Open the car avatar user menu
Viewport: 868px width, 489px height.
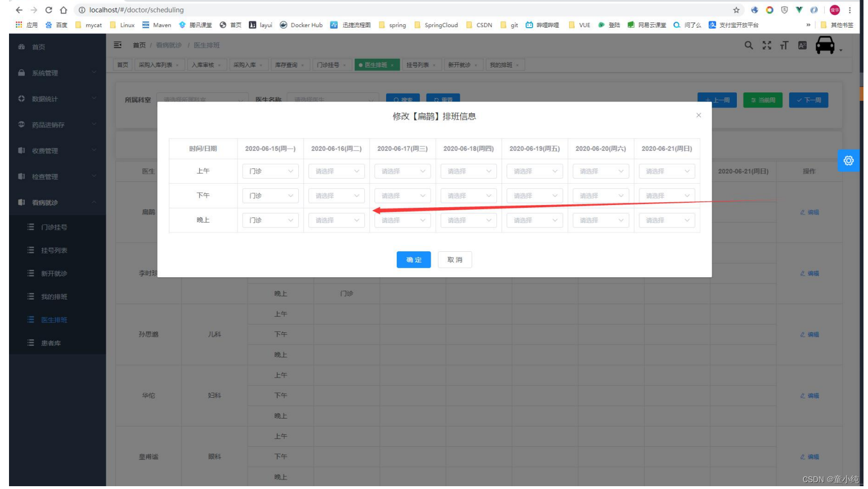[x=829, y=45]
